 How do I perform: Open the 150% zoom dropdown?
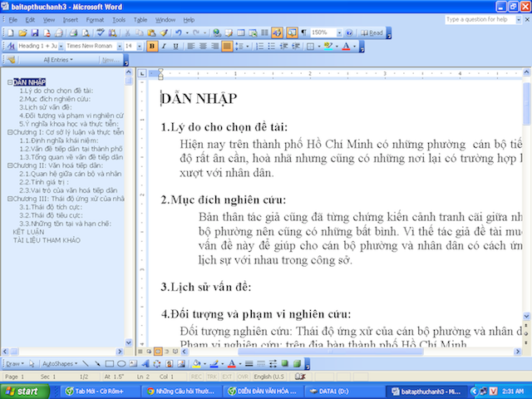pyautogui.click(x=339, y=33)
